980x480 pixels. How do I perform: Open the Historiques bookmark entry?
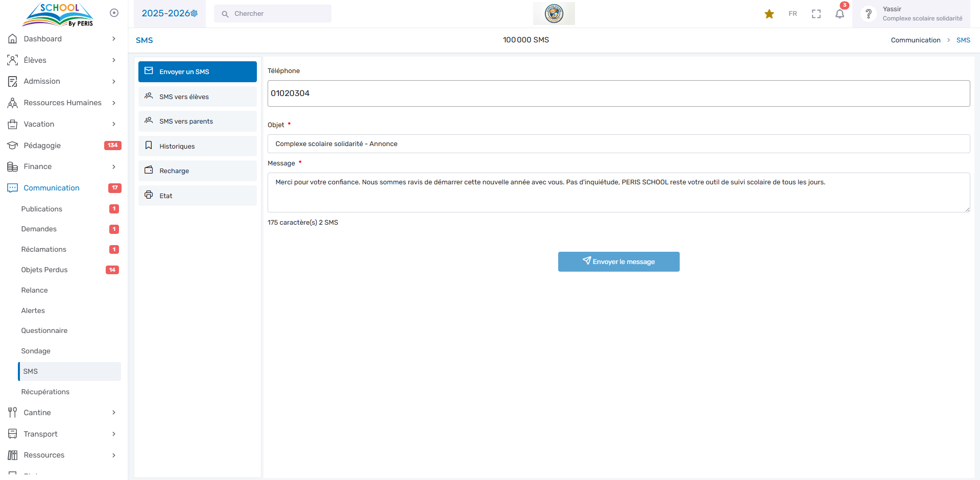click(197, 146)
